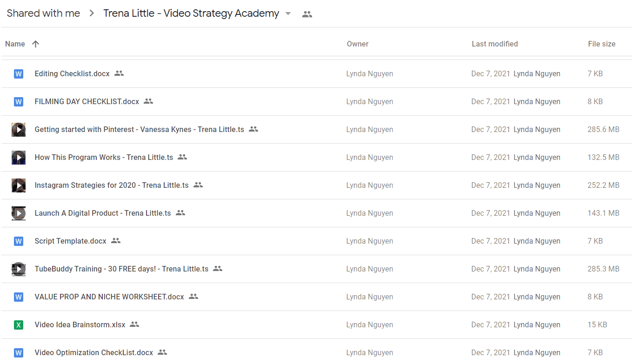Click the shared icon beside Video Optimization CheckList.docx
Viewport: 632px width, 364px height.
162,352
